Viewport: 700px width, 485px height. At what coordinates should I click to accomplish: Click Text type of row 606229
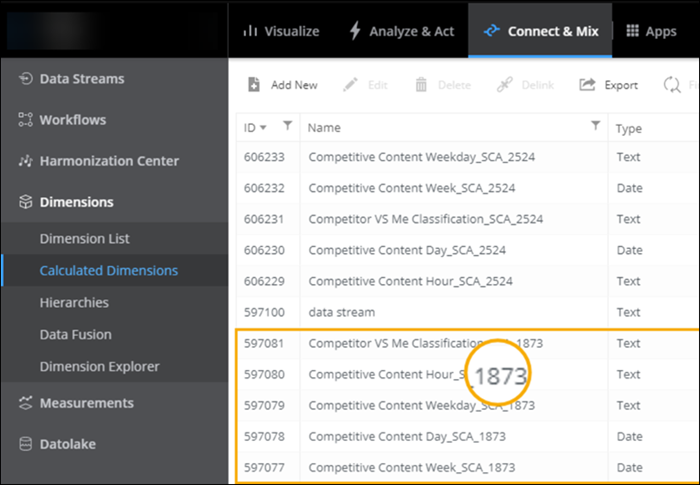pyautogui.click(x=629, y=281)
